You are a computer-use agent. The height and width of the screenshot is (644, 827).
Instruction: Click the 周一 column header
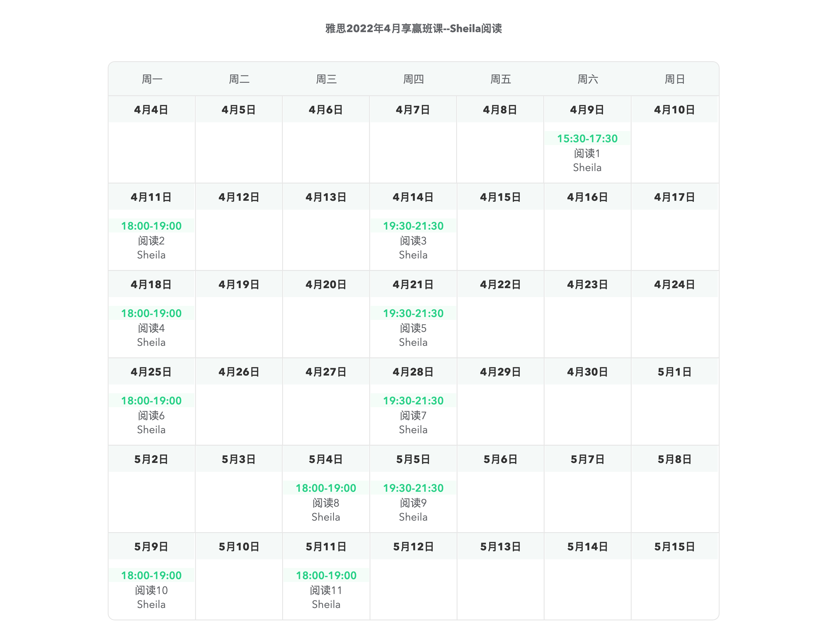[151, 79]
